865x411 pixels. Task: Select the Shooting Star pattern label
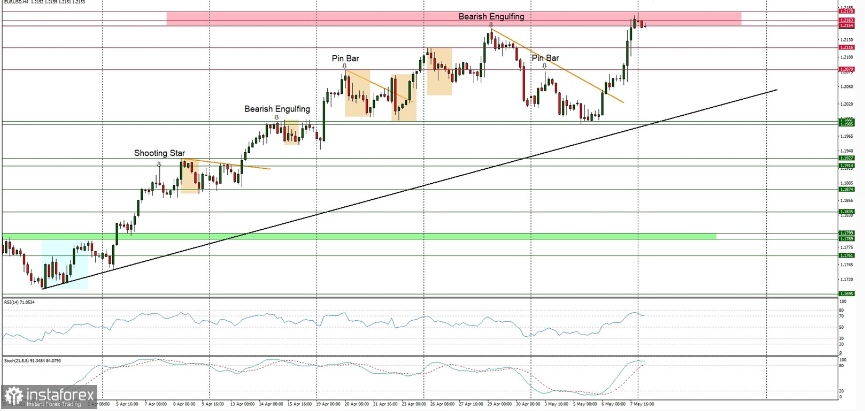[x=160, y=153]
